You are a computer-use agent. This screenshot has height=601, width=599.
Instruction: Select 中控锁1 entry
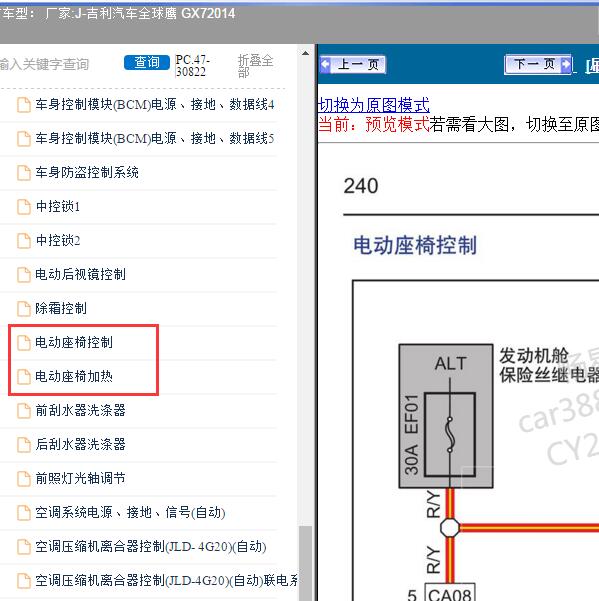pos(58,207)
